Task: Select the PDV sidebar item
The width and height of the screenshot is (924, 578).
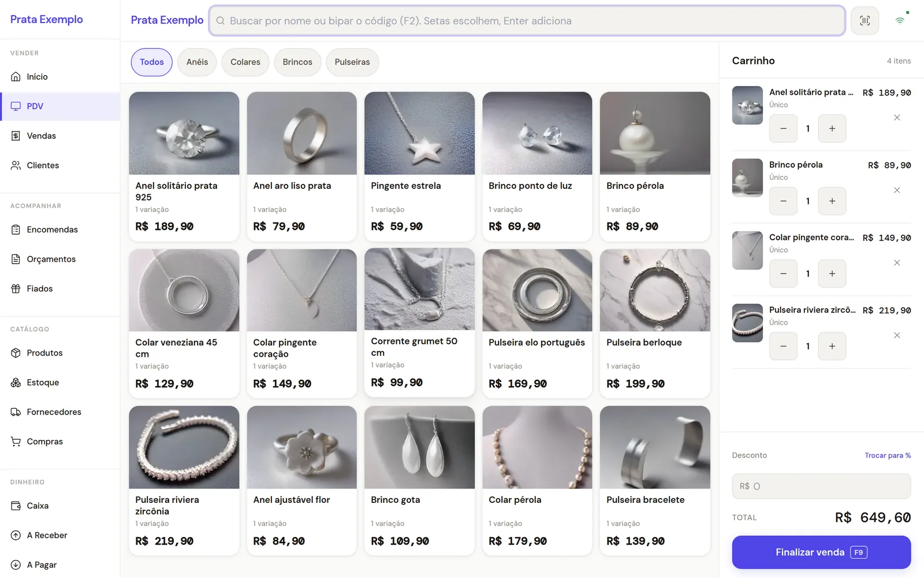Action: [x=60, y=106]
